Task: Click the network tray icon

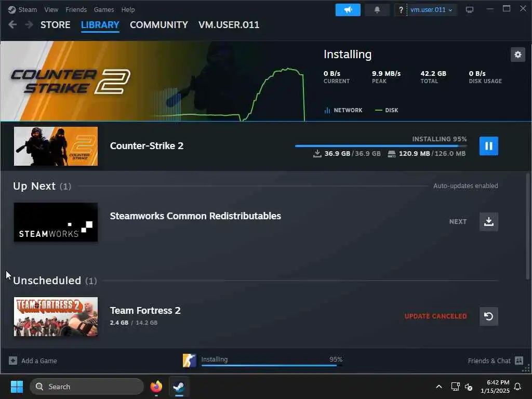Action: [455, 387]
